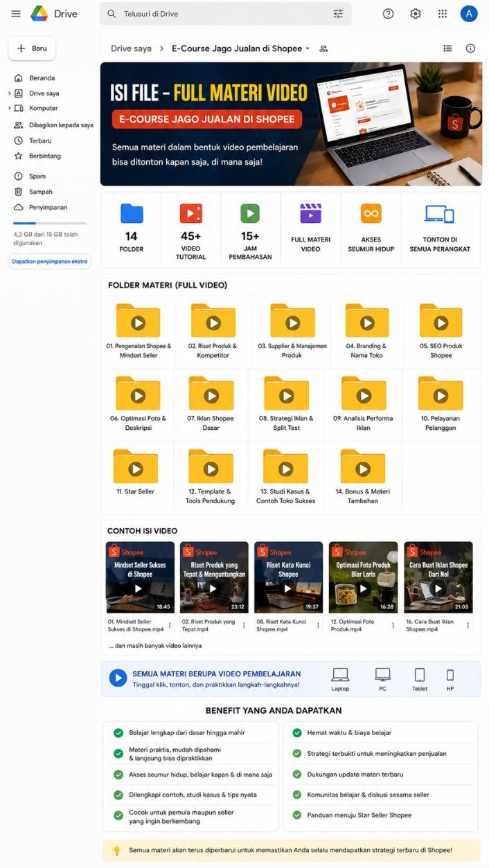Open search filter options icon
Viewport: 489px width, 868px height.
click(338, 14)
